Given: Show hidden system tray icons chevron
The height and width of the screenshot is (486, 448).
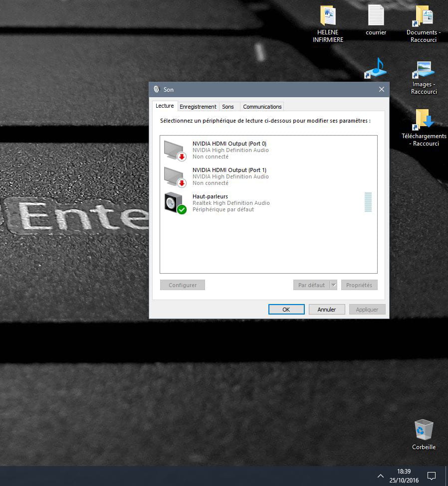Looking at the screenshot, I should pyautogui.click(x=381, y=476).
